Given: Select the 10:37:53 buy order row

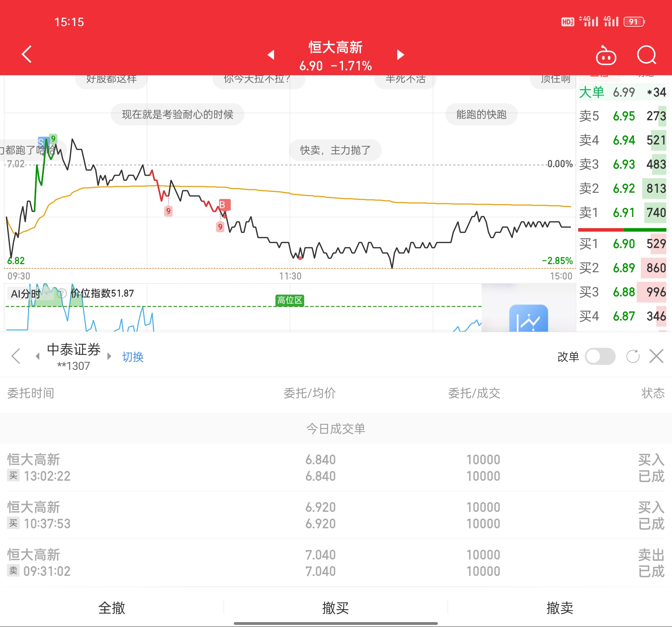Looking at the screenshot, I should point(336,515).
